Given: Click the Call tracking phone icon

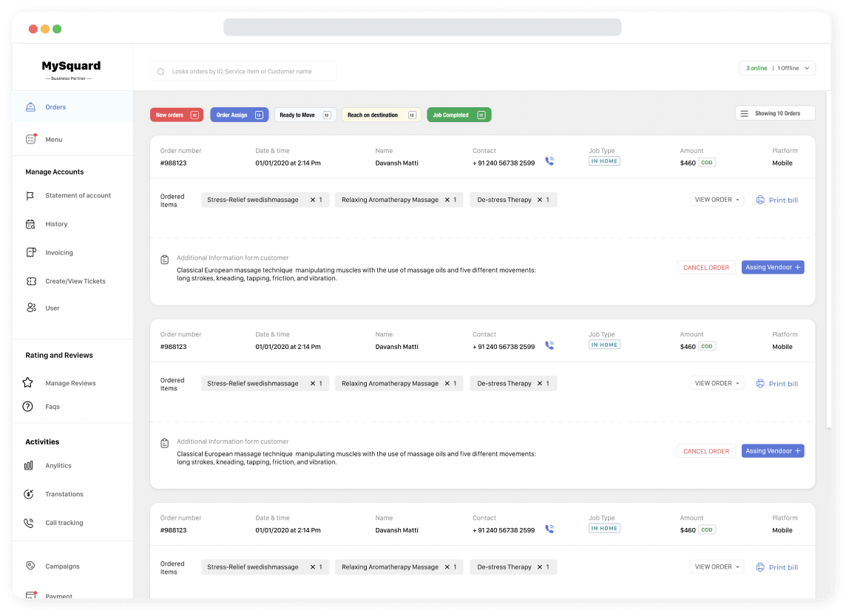Looking at the screenshot, I should coord(30,522).
